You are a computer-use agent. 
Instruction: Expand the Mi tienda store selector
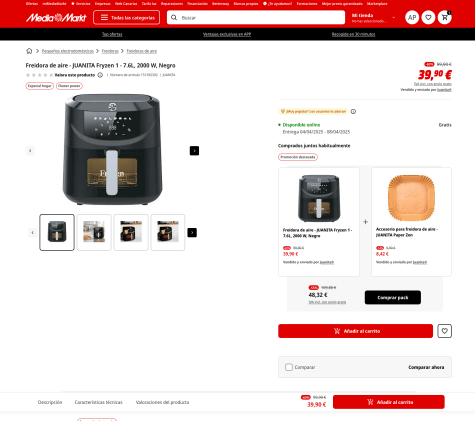point(374,18)
